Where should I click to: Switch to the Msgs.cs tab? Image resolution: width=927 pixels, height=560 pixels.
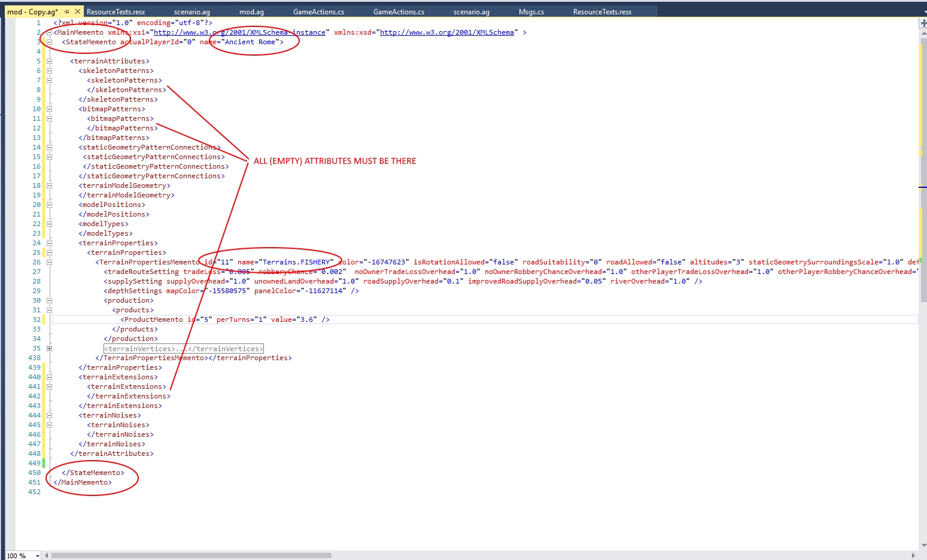[531, 12]
